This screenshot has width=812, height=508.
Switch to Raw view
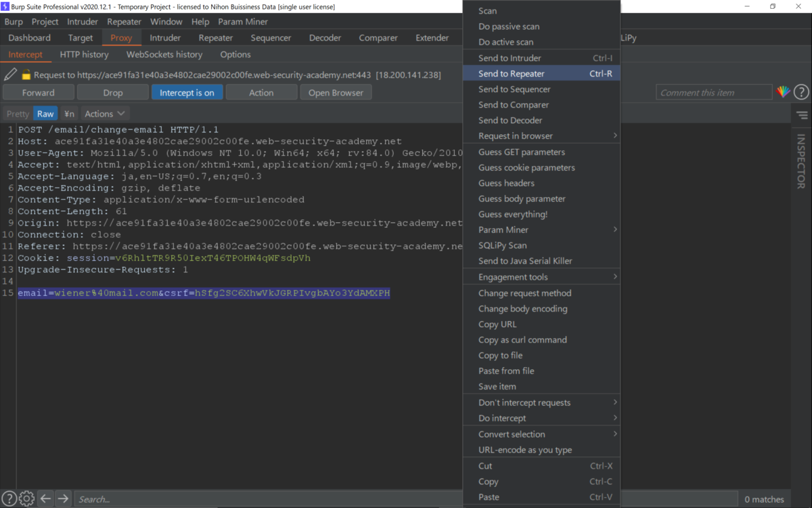[45, 114]
